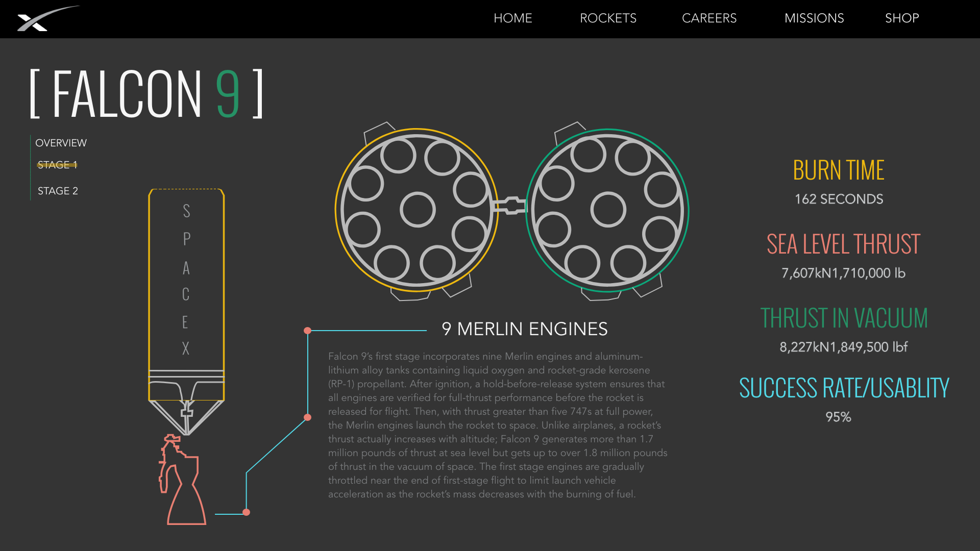
Task: Click the SEA LEVEL THRUST heading
Action: tap(843, 244)
